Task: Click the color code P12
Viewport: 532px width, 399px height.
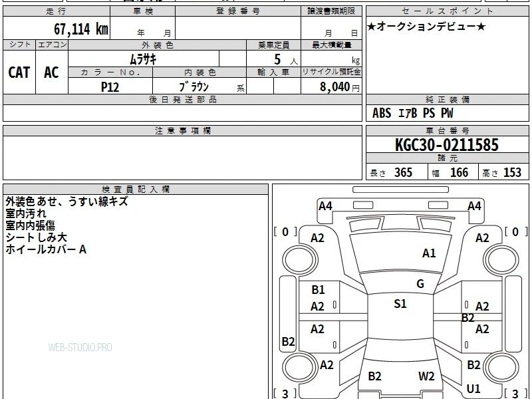Action: coord(110,87)
